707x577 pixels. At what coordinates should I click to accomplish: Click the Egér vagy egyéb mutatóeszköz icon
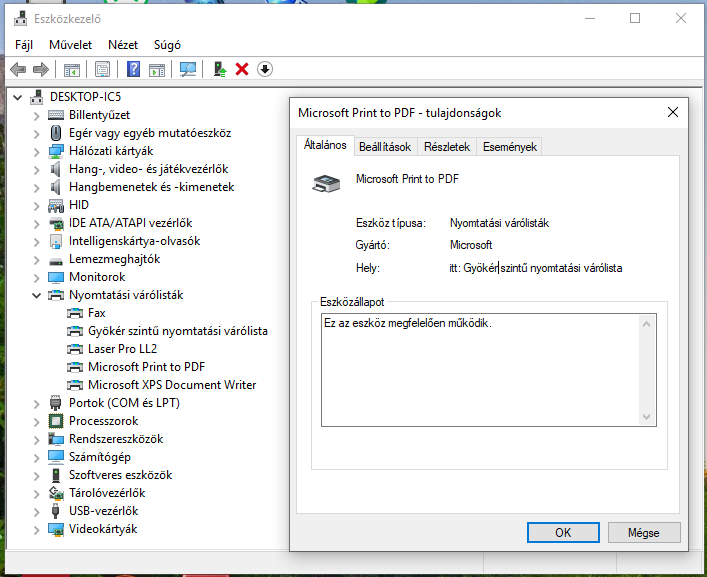(56, 133)
